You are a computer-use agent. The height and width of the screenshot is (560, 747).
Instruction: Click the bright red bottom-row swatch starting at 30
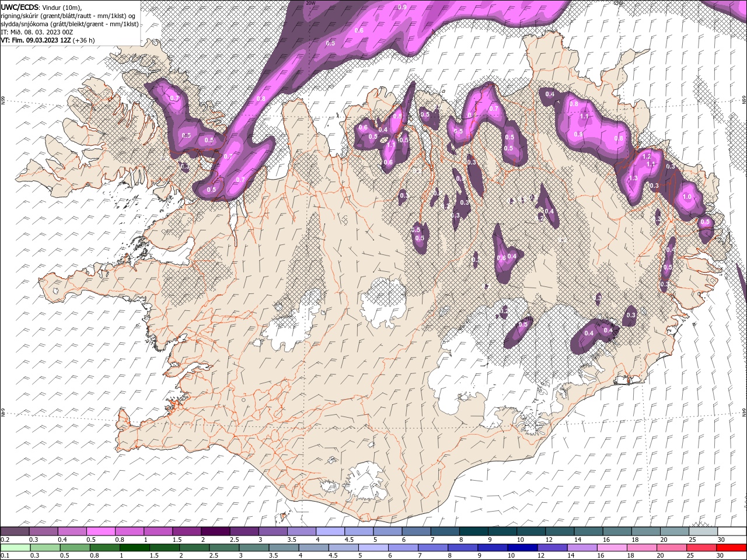point(731,548)
